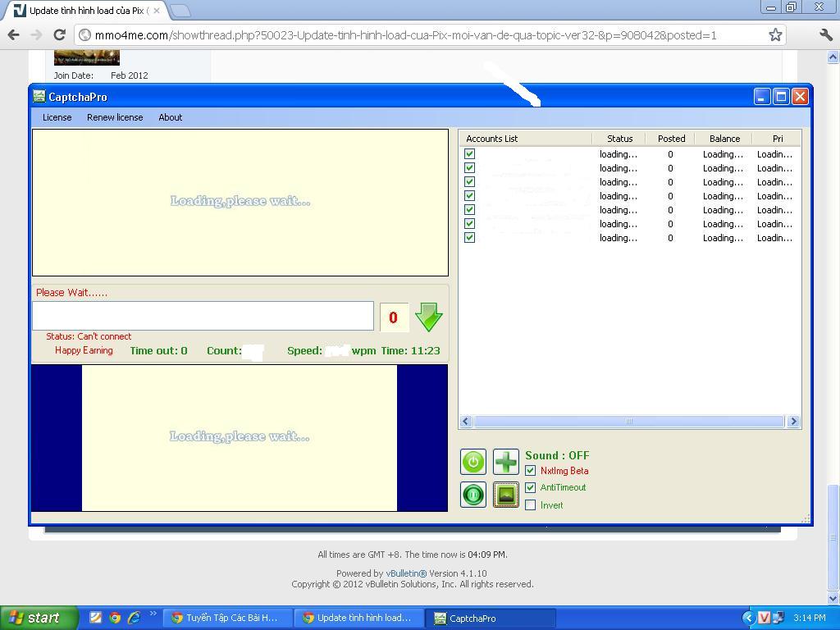
Task: Open a new browser tab
Action: coord(180,10)
